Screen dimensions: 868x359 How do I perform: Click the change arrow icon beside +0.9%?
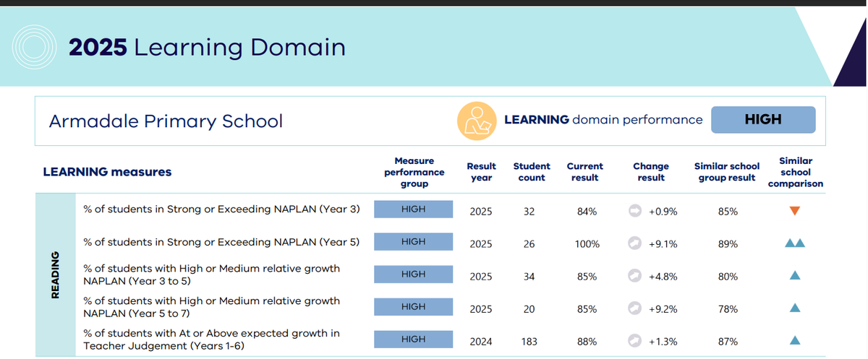click(634, 211)
